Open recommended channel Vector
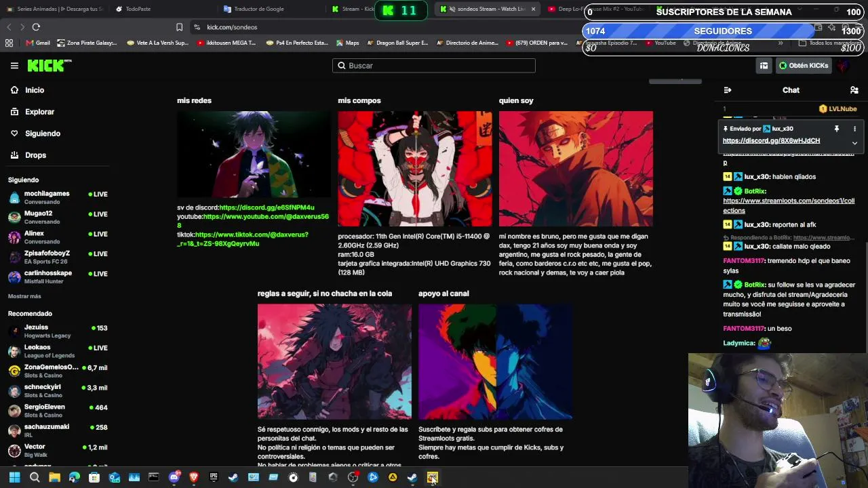Screen dimensions: 868x488 (58, 450)
